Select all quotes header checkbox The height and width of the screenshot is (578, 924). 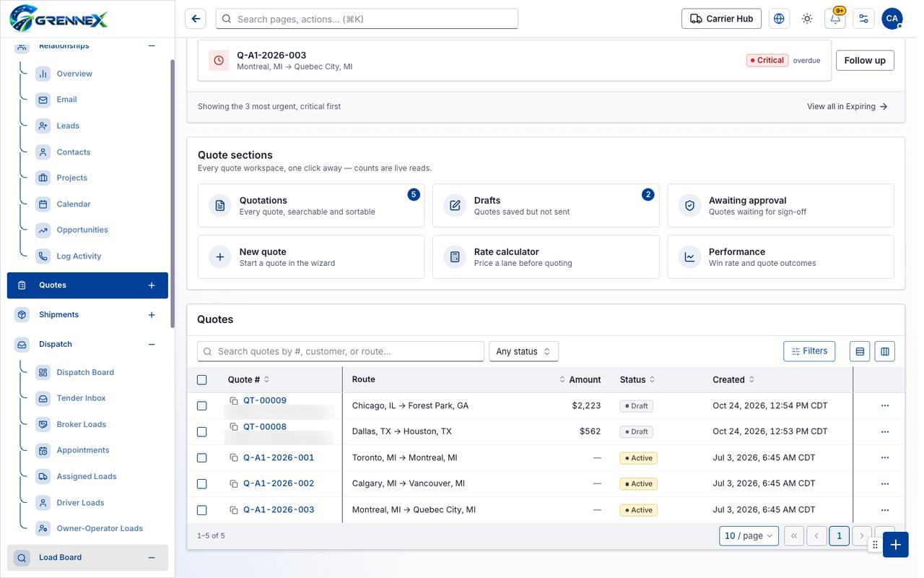click(202, 380)
